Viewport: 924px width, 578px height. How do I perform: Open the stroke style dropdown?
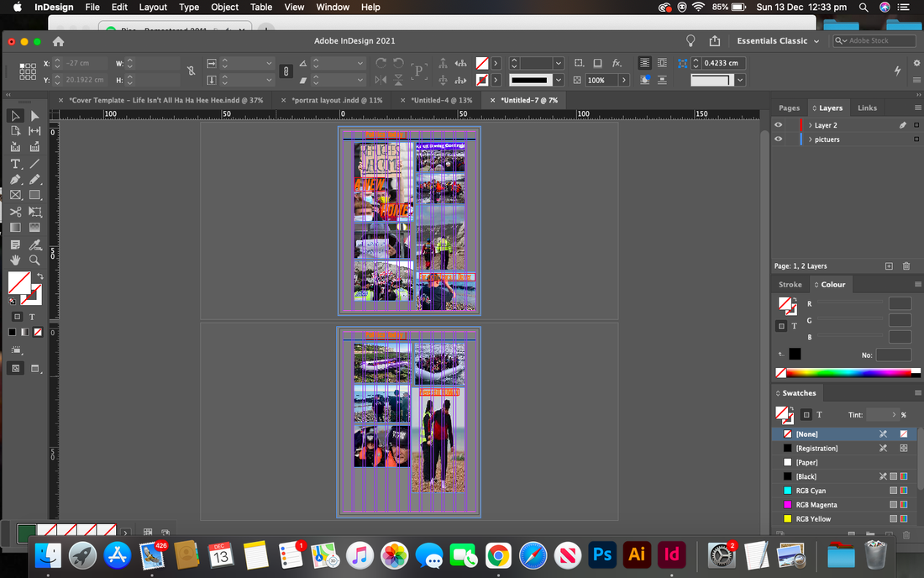(559, 80)
